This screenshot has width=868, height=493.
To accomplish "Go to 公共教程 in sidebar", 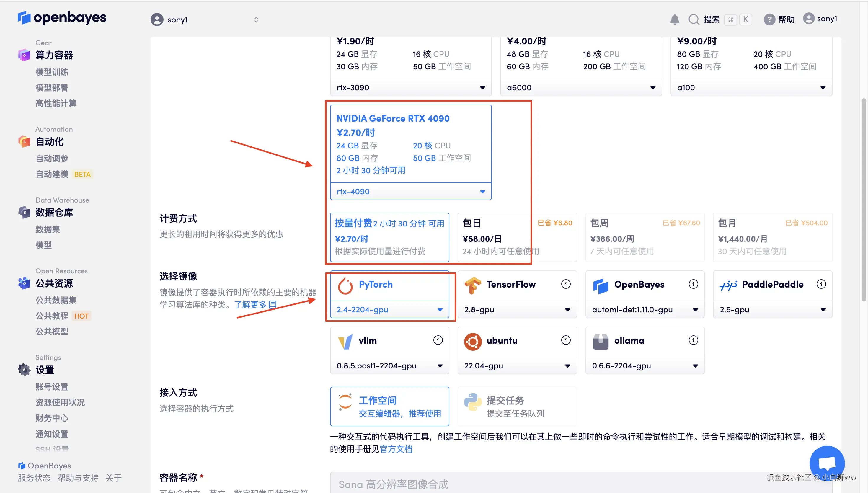I will click(52, 316).
